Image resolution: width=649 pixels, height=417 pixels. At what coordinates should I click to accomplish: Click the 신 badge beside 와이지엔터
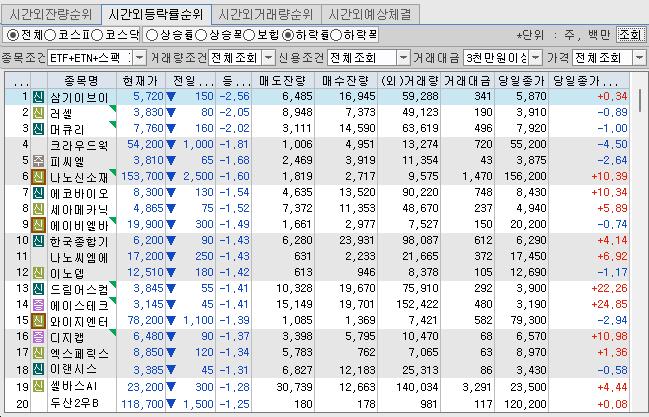[x=38, y=321]
